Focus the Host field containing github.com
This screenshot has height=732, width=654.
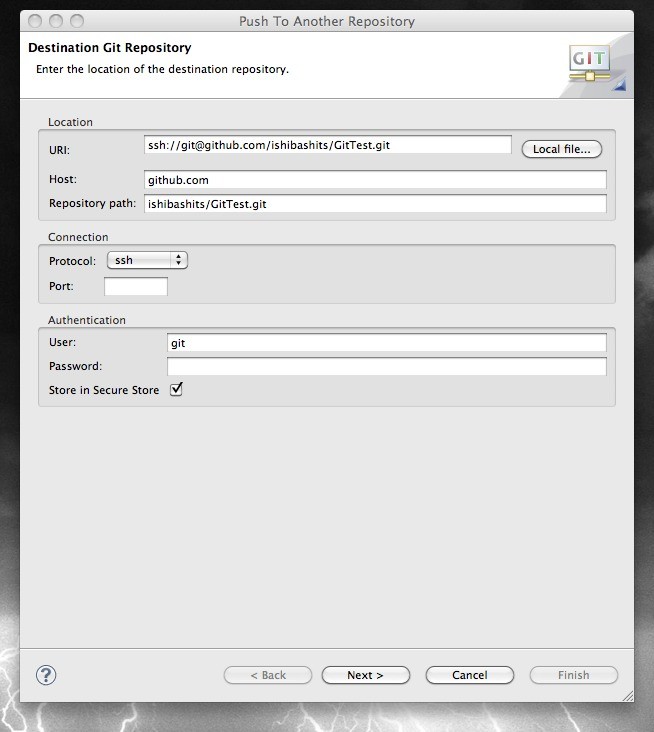pyautogui.click(x=375, y=180)
